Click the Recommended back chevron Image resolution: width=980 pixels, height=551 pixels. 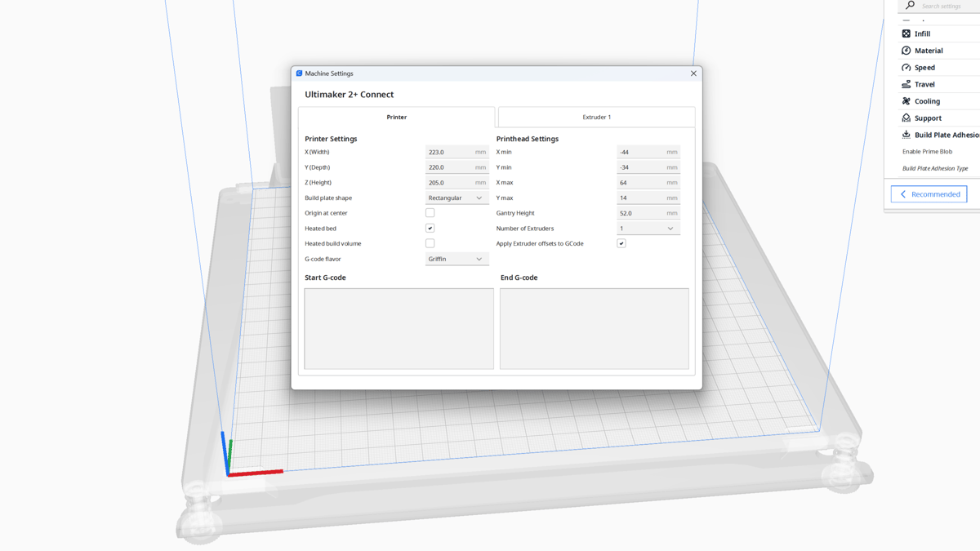[x=903, y=194]
